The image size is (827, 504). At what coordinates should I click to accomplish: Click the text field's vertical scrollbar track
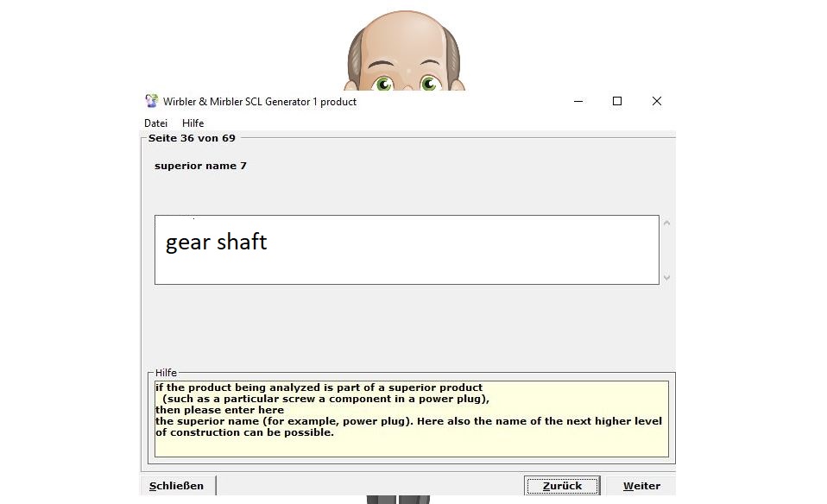click(666, 249)
